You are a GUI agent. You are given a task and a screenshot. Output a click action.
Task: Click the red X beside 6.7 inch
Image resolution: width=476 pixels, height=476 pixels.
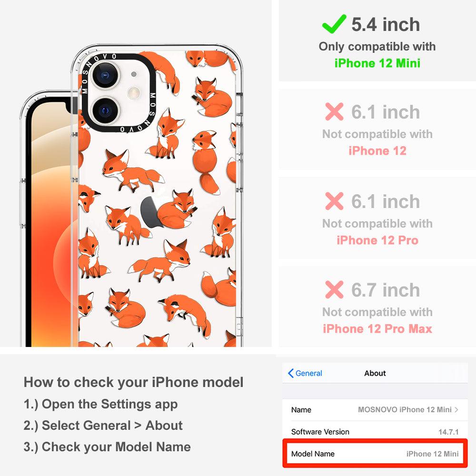point(334,289)
